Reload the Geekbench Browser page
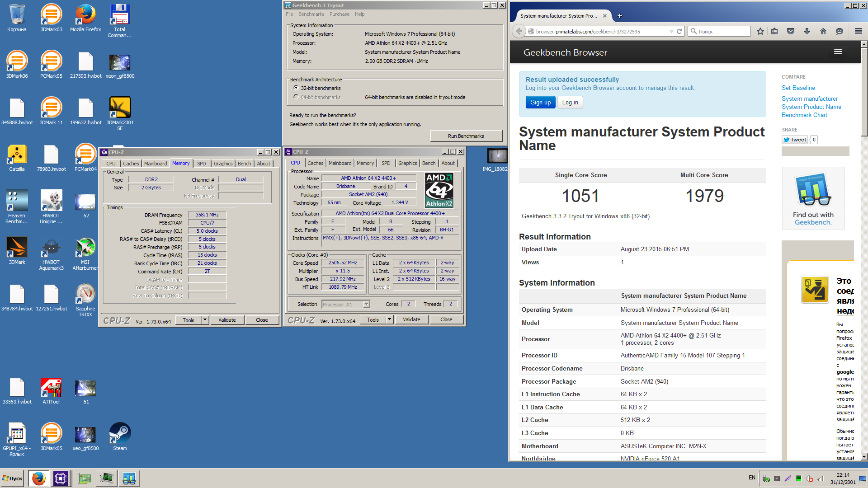The height and width of the screenshot is (488, 868). click(679, 31)
